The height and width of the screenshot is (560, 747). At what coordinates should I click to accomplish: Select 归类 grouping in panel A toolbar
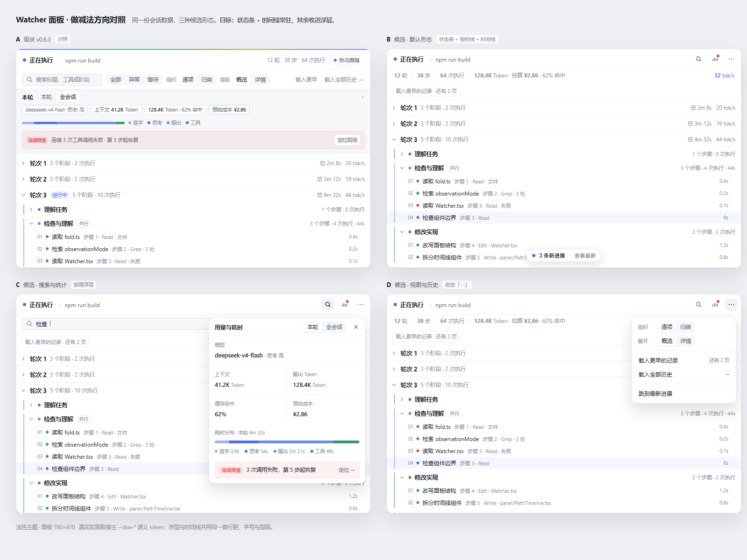(207, 80)
